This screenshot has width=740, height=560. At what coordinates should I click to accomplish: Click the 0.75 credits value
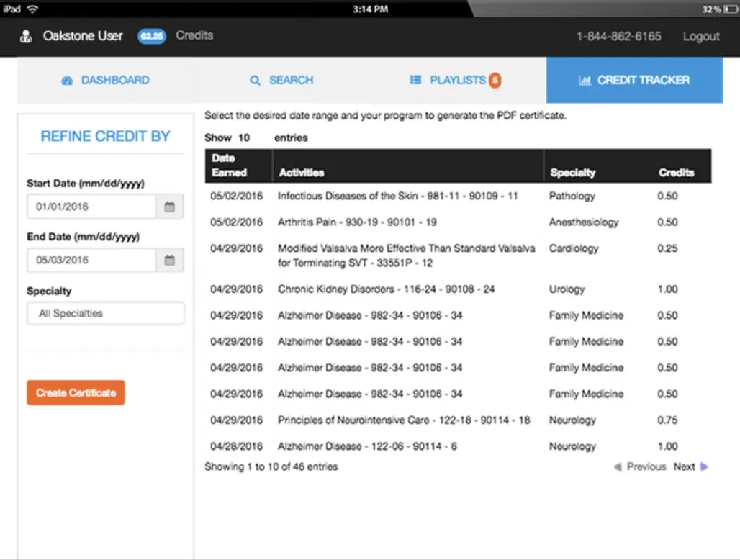[667, 420]
